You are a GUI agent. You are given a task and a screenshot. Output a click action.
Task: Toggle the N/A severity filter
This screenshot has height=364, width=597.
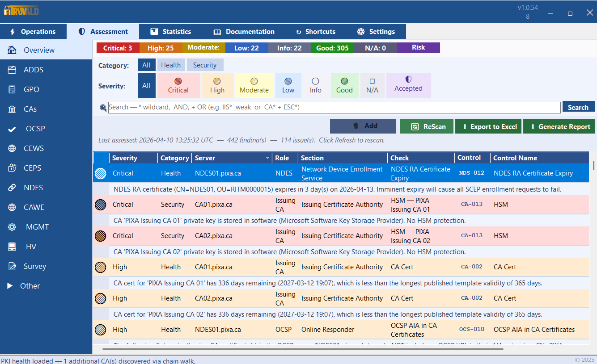pyautogui.click(x=372, y=85)
